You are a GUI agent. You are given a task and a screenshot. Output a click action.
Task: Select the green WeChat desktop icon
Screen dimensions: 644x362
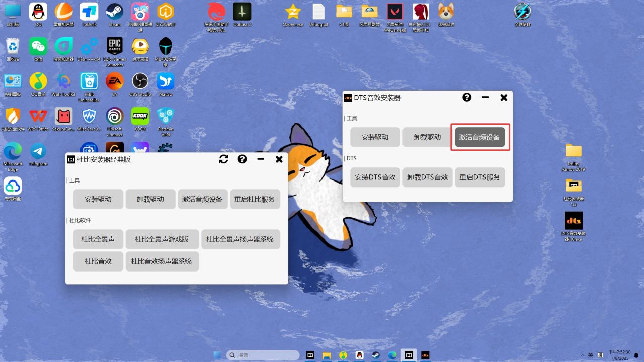point(38,49)
